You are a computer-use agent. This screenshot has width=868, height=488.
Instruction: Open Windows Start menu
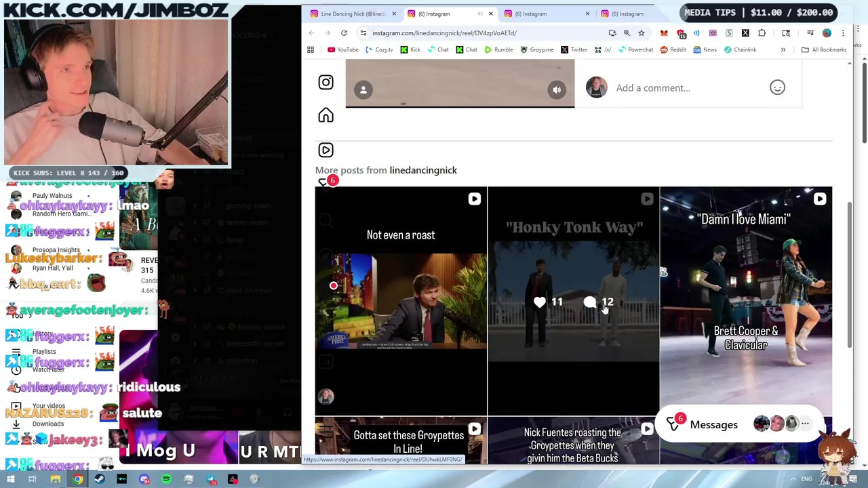pos(11,479)
